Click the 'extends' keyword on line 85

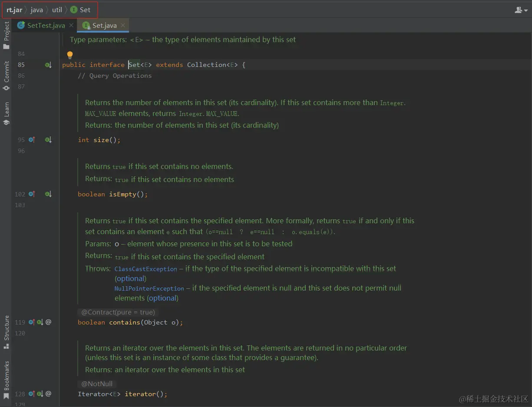tap(169, 65)
